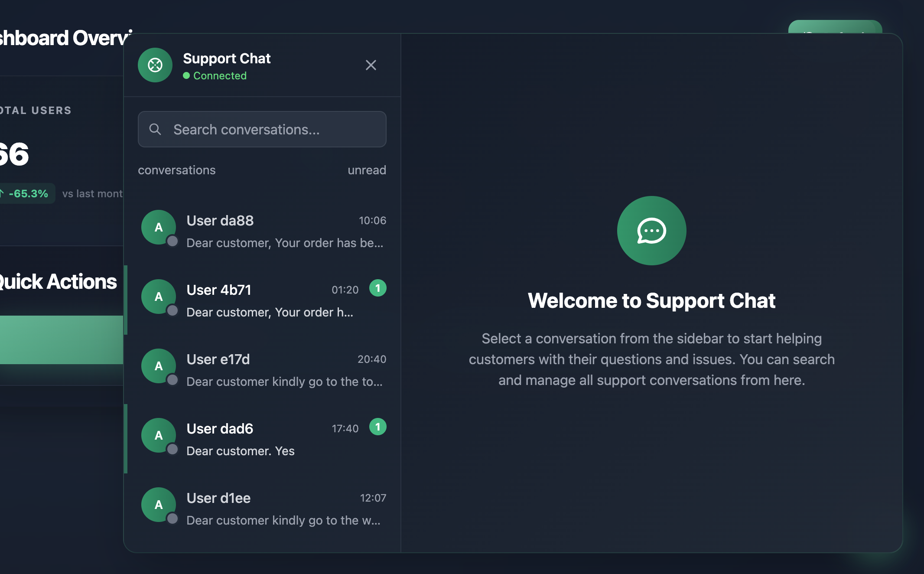Click the conversations count label

coord(176,170)
